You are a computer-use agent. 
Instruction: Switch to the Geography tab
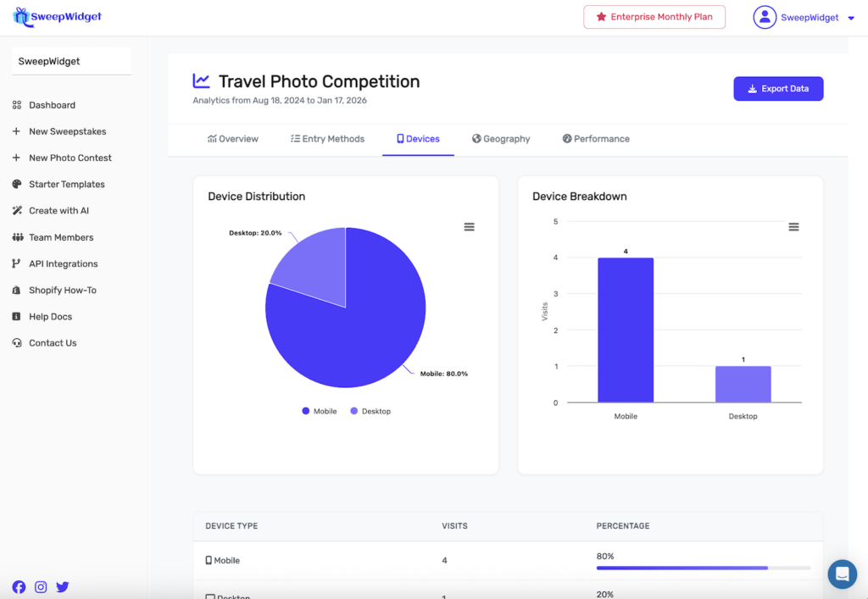(501, 139)
